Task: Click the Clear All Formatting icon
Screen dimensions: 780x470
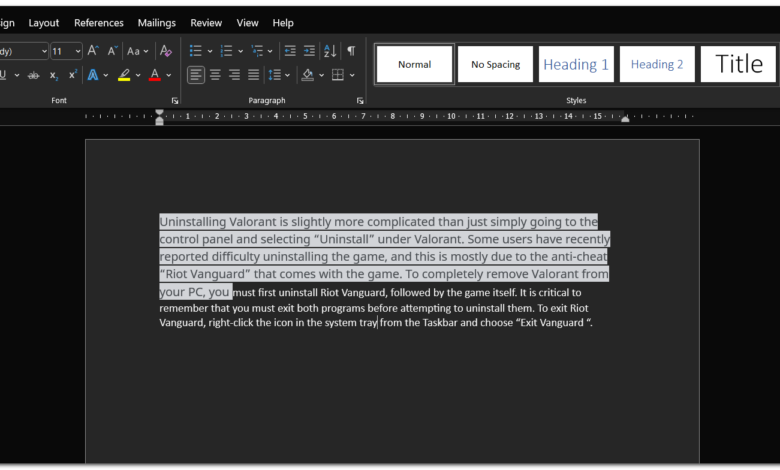Action: (166, 50)
